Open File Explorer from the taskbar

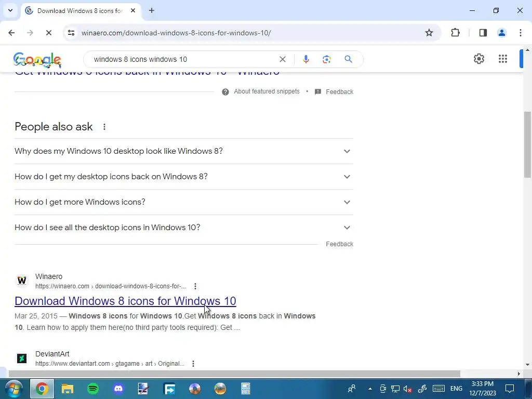pyautogui.click(x=67, y=389)
